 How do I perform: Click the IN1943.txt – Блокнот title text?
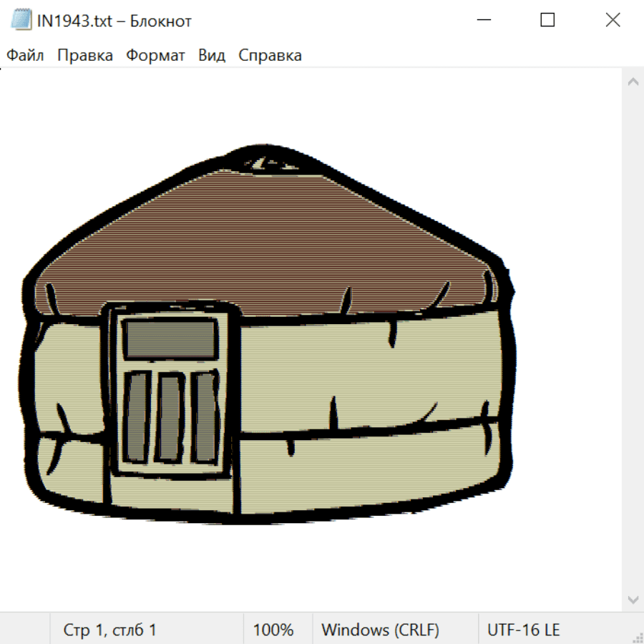coord(114,21)
